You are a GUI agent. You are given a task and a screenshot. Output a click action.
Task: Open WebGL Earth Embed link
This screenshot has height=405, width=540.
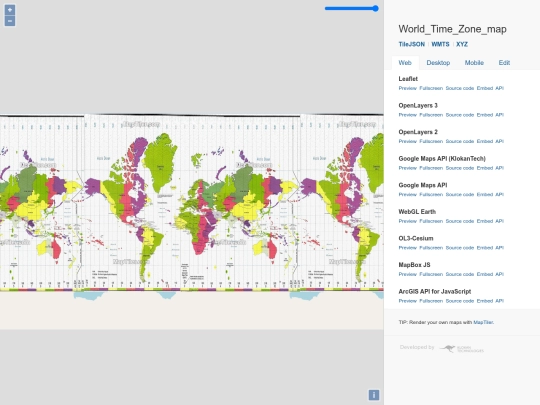[485, 221]
